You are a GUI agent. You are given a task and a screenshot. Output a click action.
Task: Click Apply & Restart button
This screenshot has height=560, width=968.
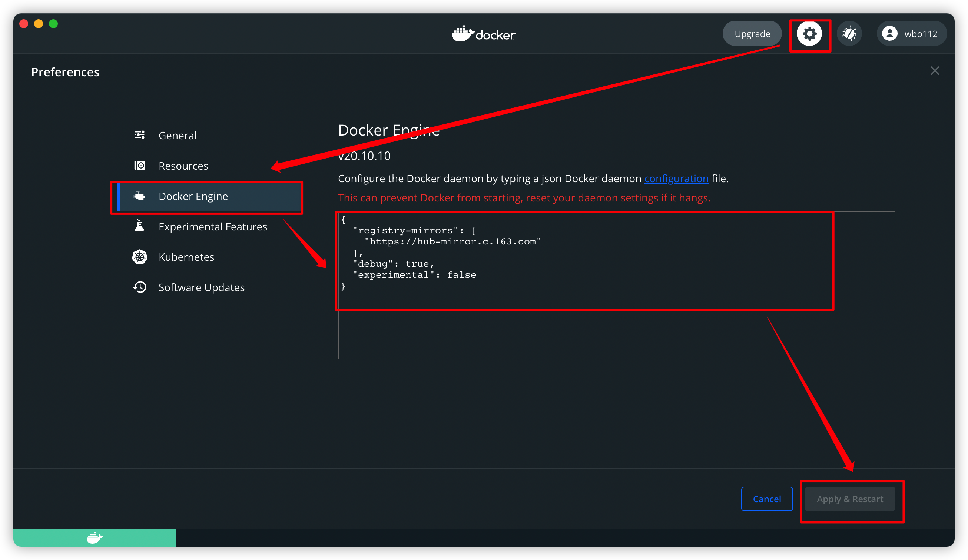point(850,499)
